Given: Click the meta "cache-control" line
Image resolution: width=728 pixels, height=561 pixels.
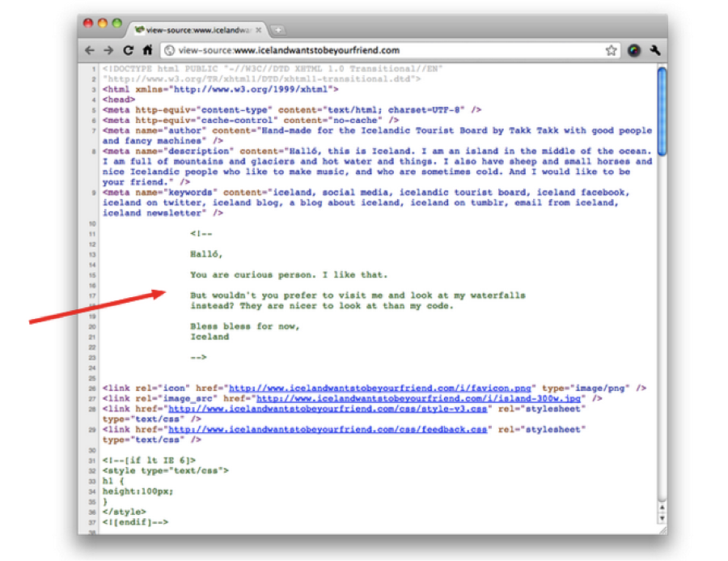Looking at the screenshot, I should tap(251, 120).
